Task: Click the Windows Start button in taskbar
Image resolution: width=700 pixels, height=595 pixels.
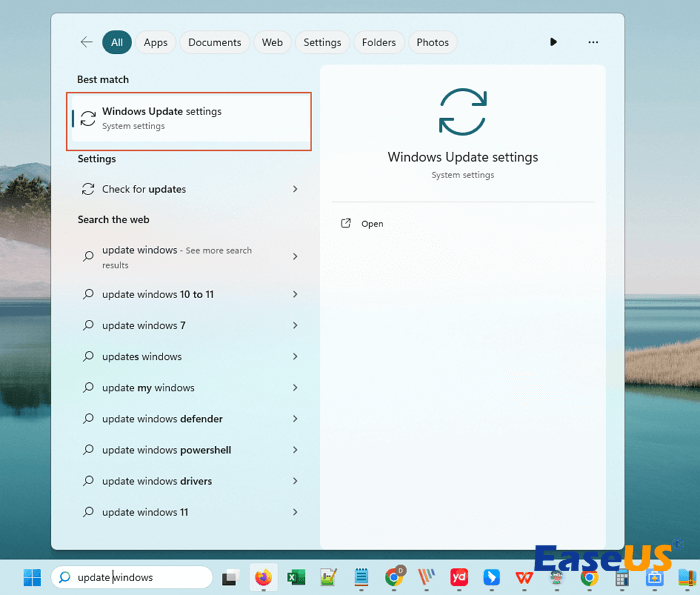Action: point(32,577)
